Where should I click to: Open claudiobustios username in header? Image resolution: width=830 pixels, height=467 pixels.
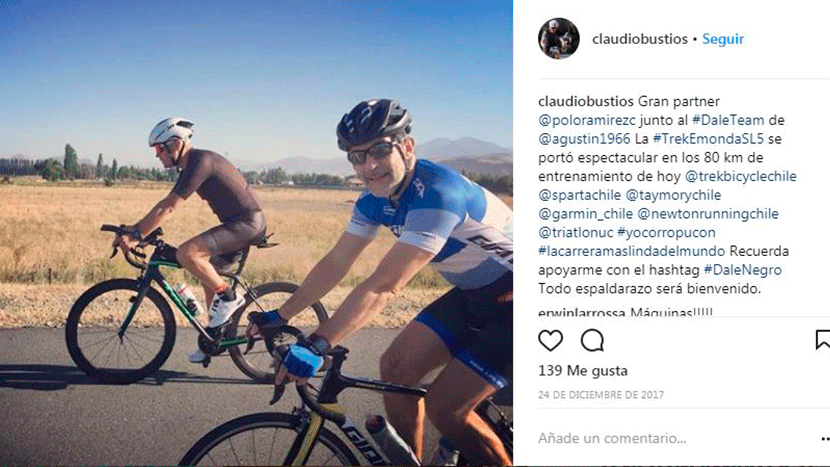(639, 39)
